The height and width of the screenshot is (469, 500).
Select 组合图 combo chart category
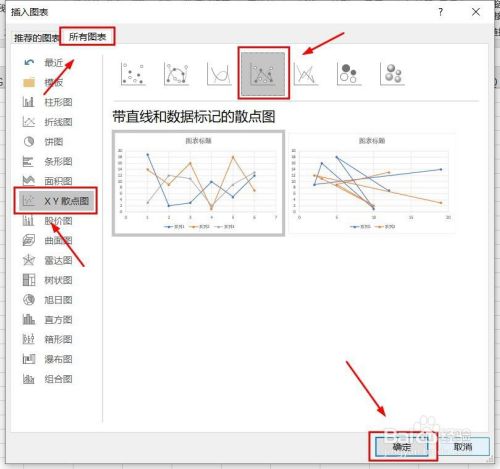[x=47, y=379]
